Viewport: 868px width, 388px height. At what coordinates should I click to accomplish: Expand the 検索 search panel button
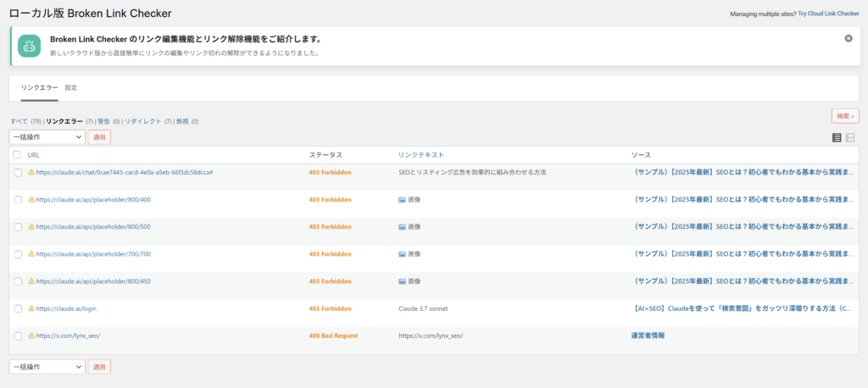click(x=844, y=116)
